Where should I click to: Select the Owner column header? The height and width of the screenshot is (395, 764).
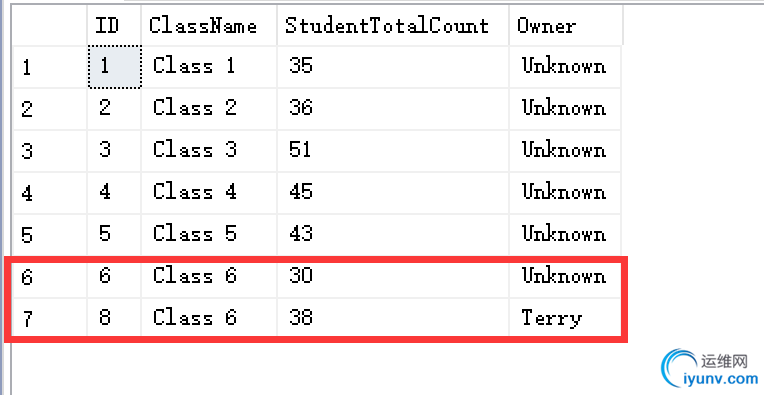(566, 25)
